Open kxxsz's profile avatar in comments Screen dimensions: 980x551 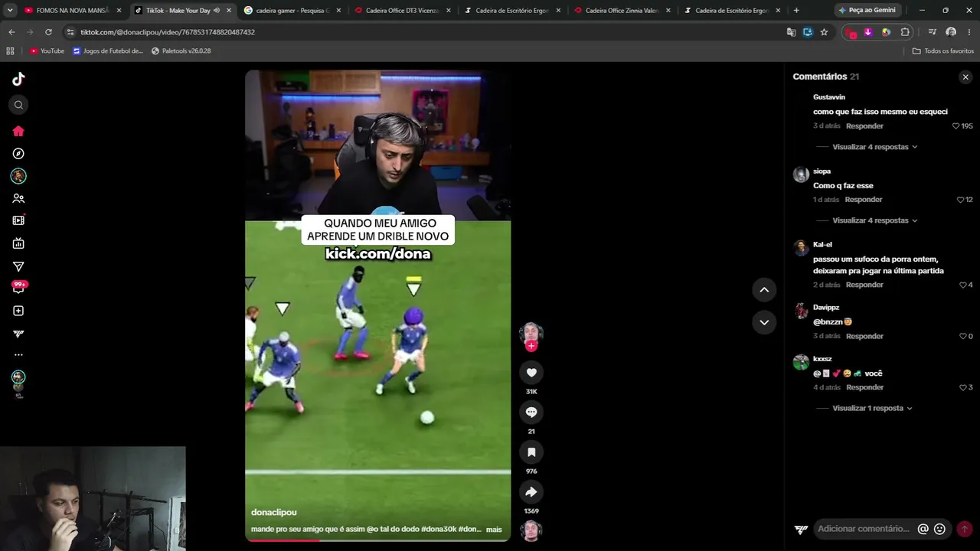click(801, 362)
